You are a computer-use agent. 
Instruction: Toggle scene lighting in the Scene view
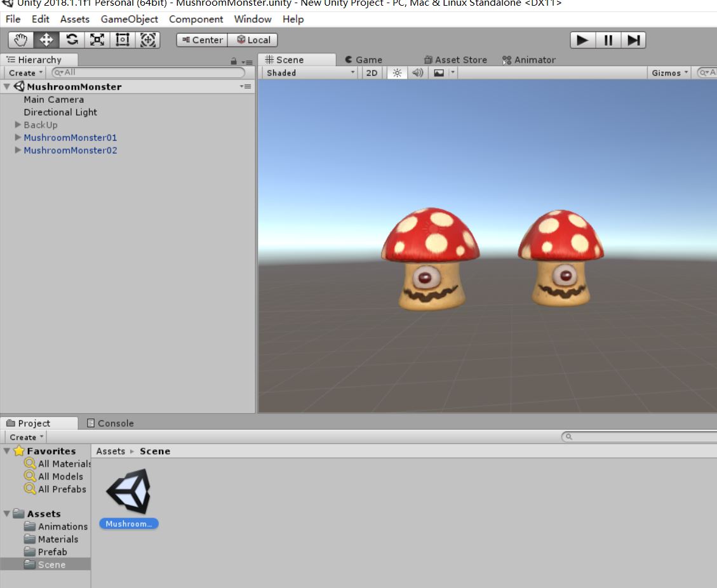(x=396, y=72)
